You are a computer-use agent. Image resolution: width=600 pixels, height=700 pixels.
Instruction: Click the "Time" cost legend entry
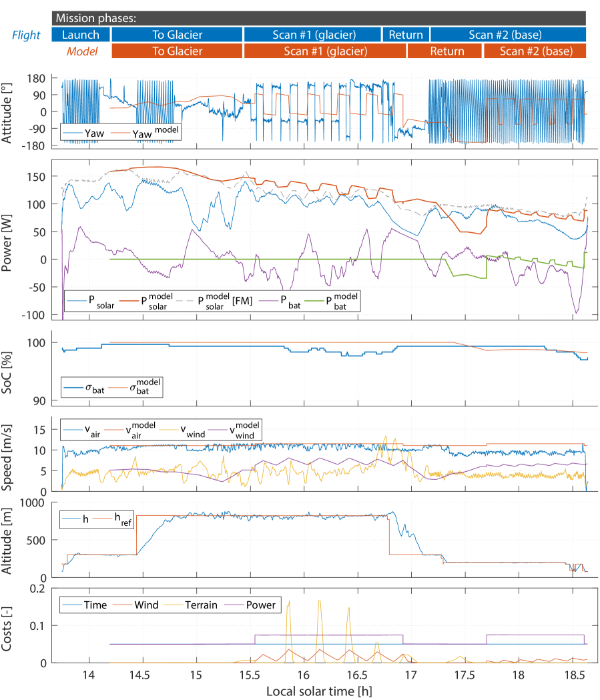click(85, 605)
